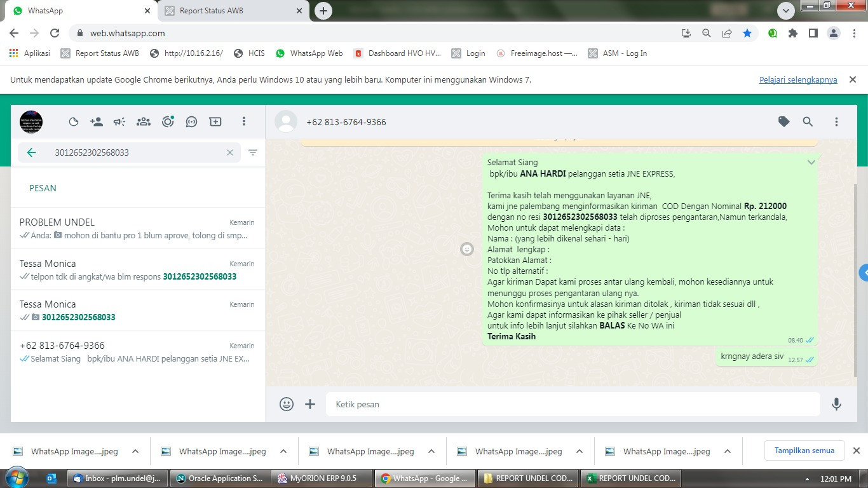Open the Freeimage.host bookmark

click(537, 53)
